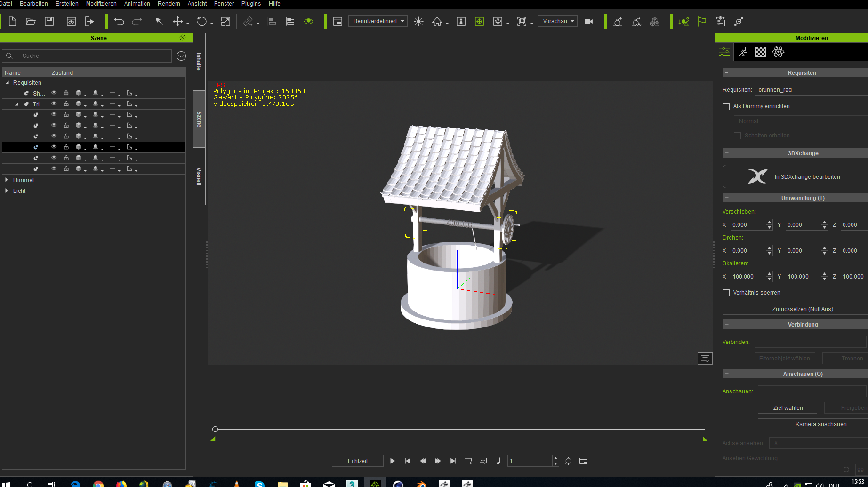
Task: Click the stacked cubes icon in the toolbar
Action: (655, 21)
